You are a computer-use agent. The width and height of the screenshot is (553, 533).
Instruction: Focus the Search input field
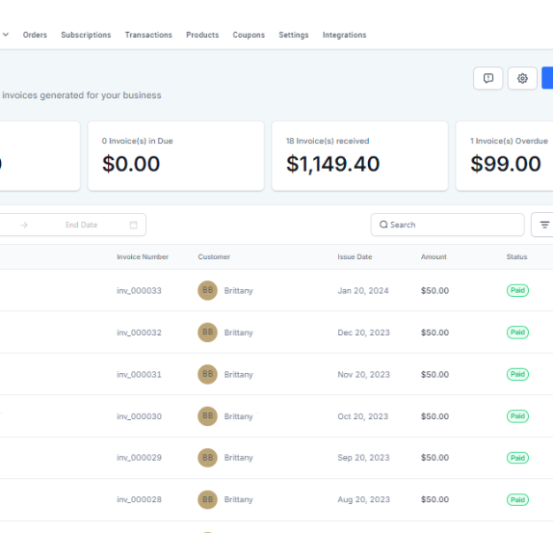pyautogui.click(x=448, y=225)
